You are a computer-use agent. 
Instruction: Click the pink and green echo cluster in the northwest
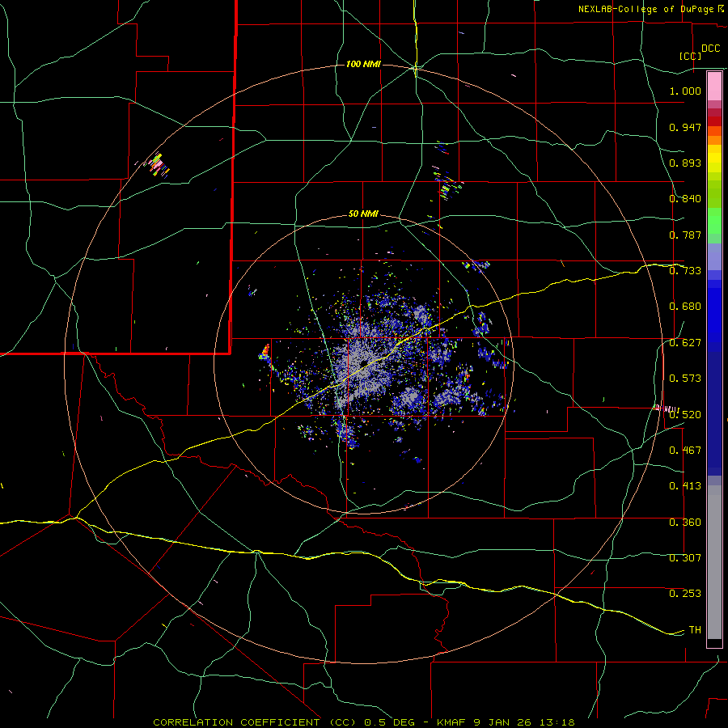(x=159, y=166)
